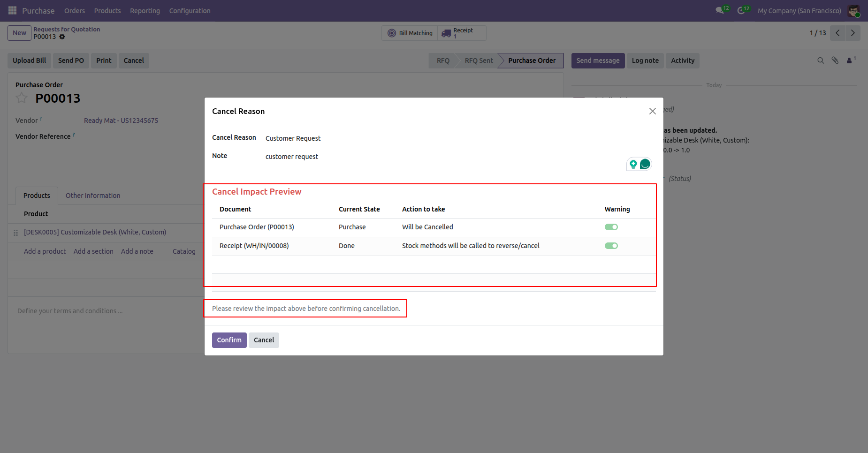The image size is (868, 453).
Task: Open the Products menu in top bar
Action: (x=107, y=10)
